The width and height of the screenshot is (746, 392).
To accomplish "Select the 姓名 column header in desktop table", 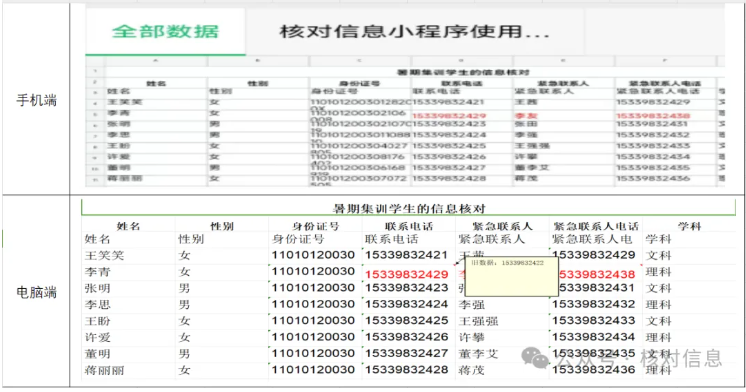I will 128,226.
